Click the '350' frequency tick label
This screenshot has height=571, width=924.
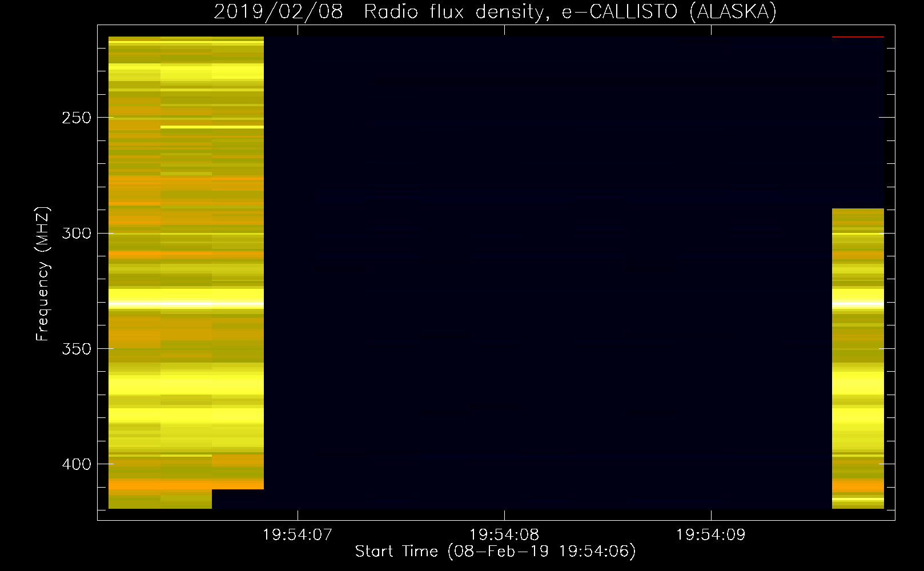(77, 349)
